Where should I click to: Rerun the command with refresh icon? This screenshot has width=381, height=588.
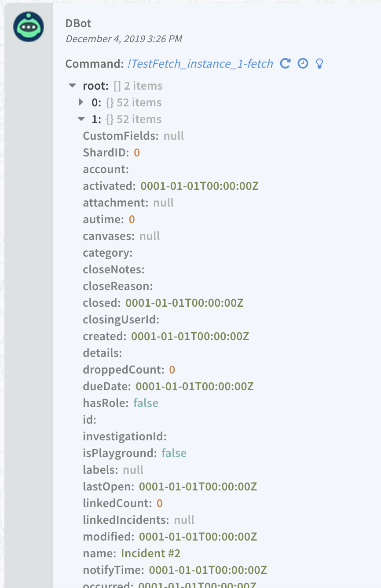pos(286,64)
